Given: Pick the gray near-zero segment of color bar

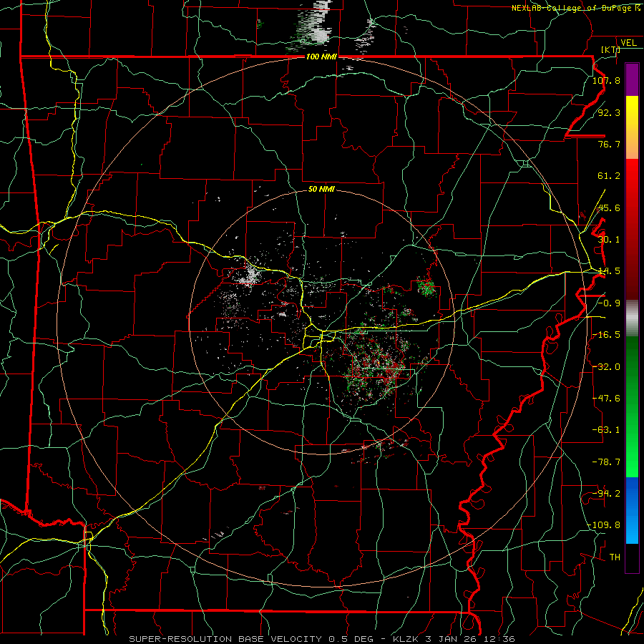Looking at the screenshot, I should tap(632, 316).
